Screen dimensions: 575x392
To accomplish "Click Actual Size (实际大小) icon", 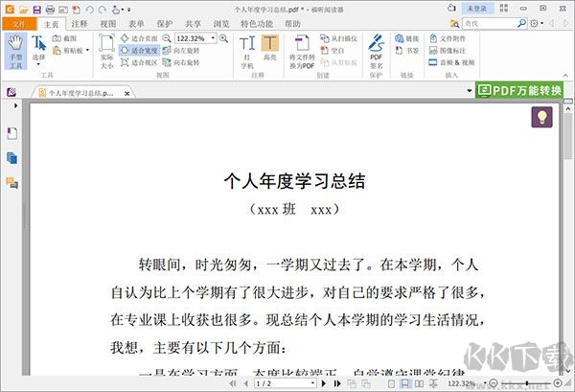I will coord(106,52).
